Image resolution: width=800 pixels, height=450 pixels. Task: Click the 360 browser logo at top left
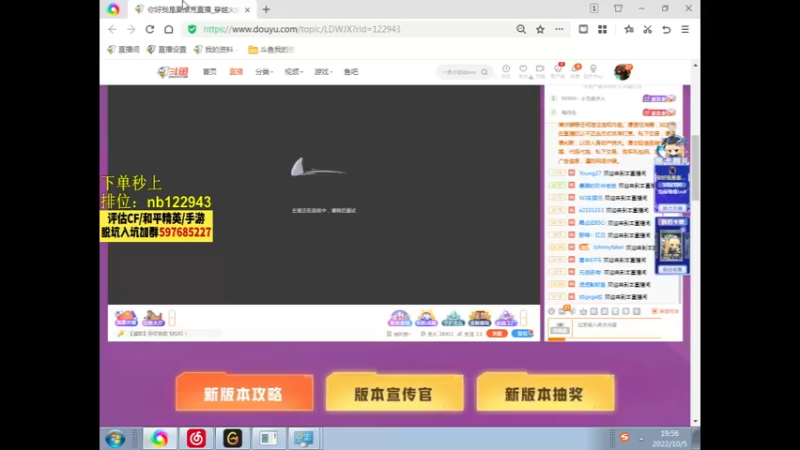coord(113,9)
